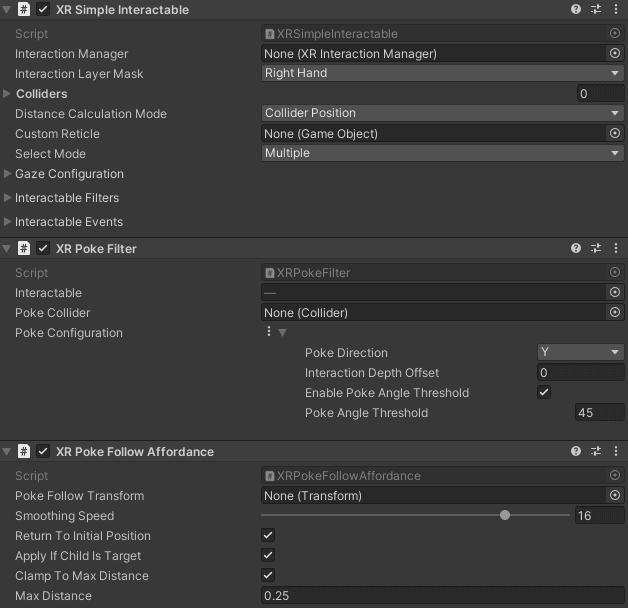Image resolution: width=628 pixels, height=608 pixels.
Task: Open object picker for Interaction Manager
Action: [614, 53]
